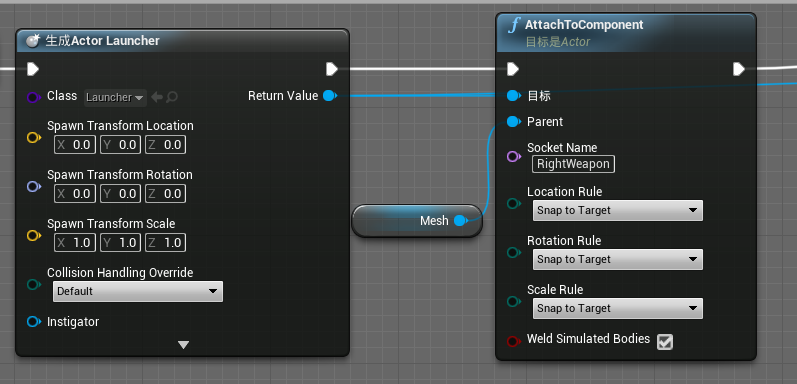Click the Socket Name input pin

coord(514,156)
